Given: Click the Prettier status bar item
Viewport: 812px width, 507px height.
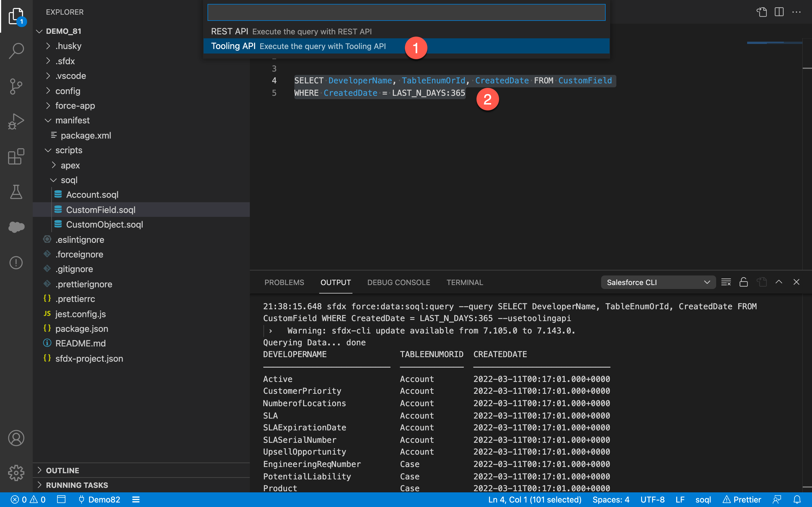Looking at the screenshot, I should click(743, 499).
